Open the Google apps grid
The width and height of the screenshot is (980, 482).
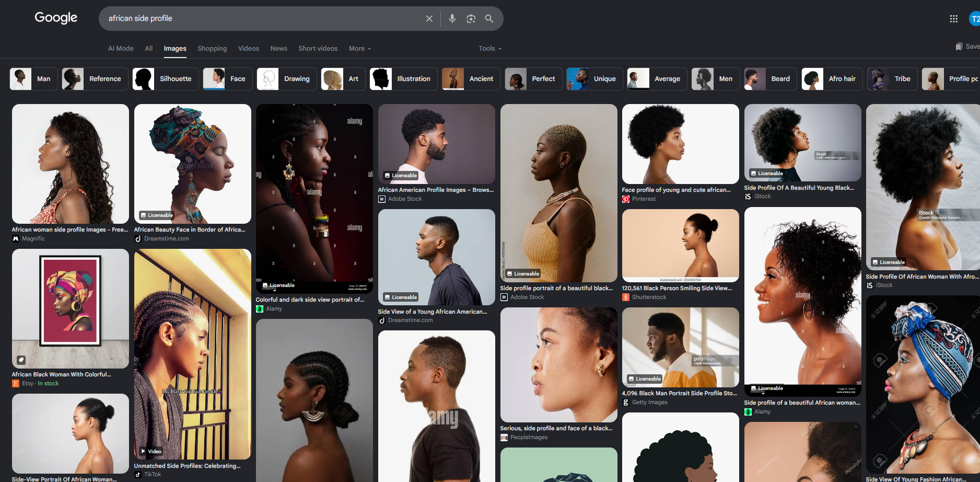(953, 19)
